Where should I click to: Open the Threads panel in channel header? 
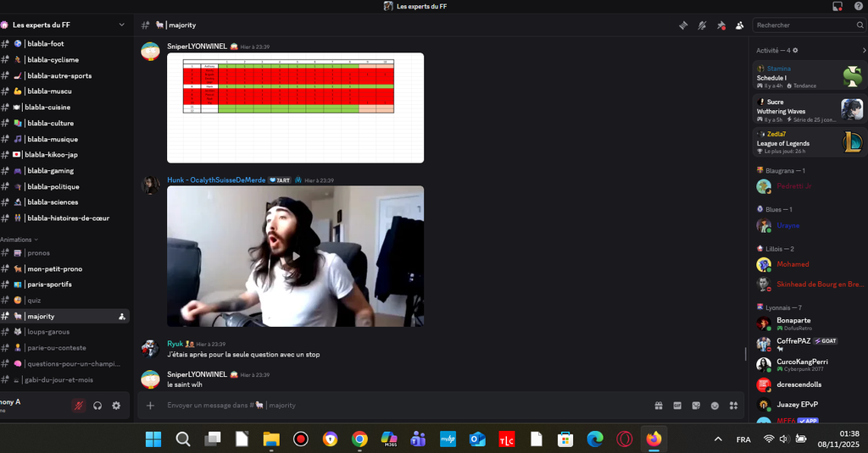[x=683, y=25]
